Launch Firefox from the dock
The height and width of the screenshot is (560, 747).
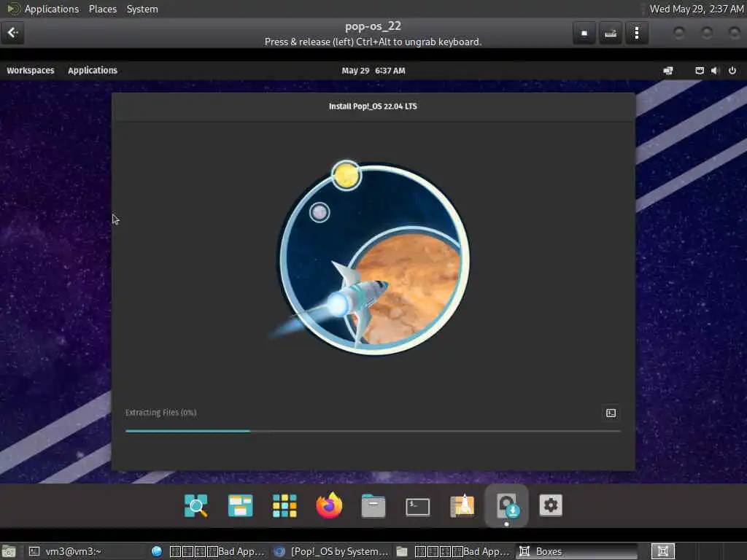point(329,505)
